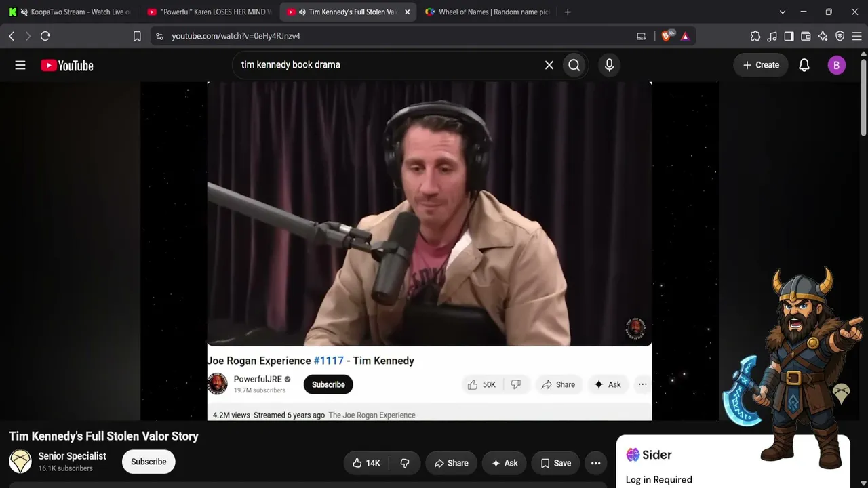The image size is (868, 488).
Task: Open more actions for Senior Specialist video
Action: pos(595,463)
